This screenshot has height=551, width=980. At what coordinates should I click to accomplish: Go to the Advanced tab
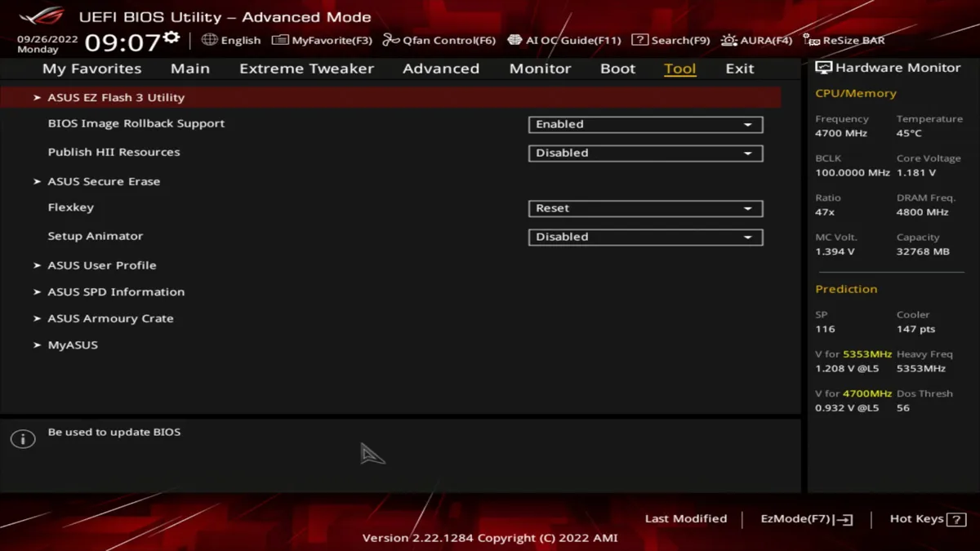[441, 69]
